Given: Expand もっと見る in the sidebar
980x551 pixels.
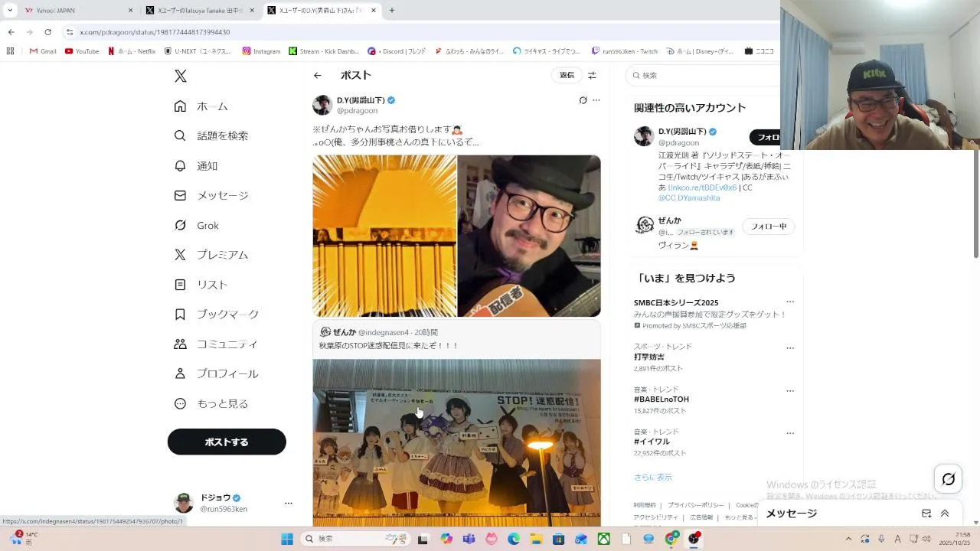Looking at the screenshot, I should click(211, 403).
